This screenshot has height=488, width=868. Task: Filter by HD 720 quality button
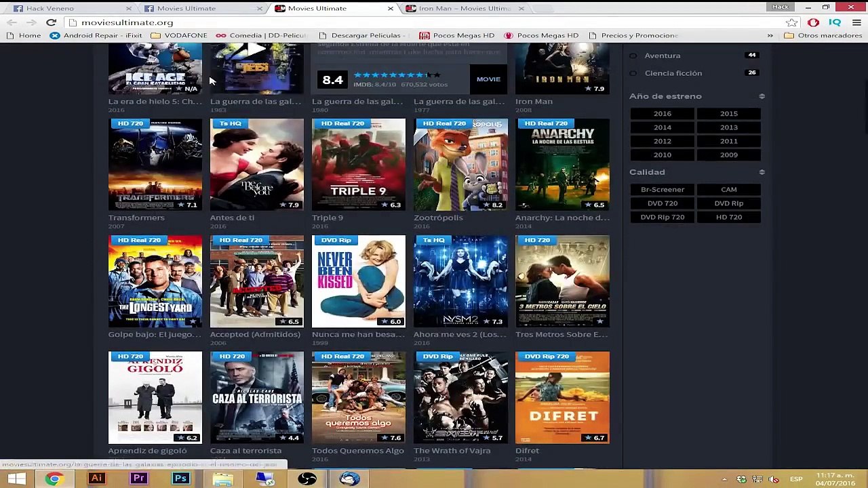click(x=729, y=217)
